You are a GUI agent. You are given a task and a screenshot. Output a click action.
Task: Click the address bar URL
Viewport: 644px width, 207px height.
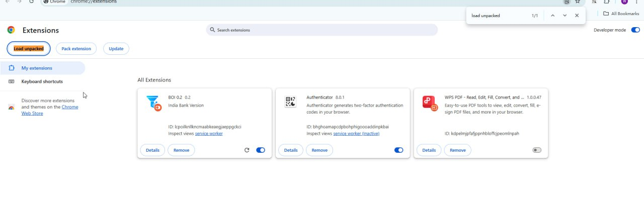tap(94, 2)
